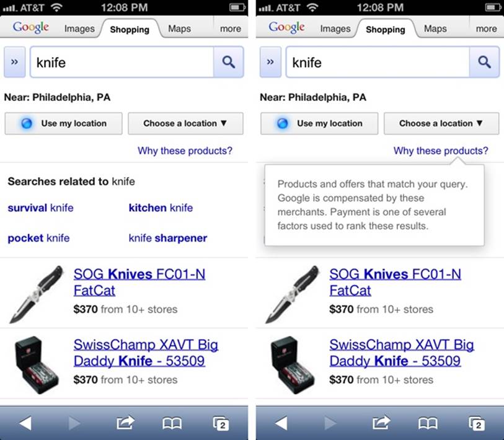Click Why these products? link, right screen
The image size is (504, 440).
[441, 151]
